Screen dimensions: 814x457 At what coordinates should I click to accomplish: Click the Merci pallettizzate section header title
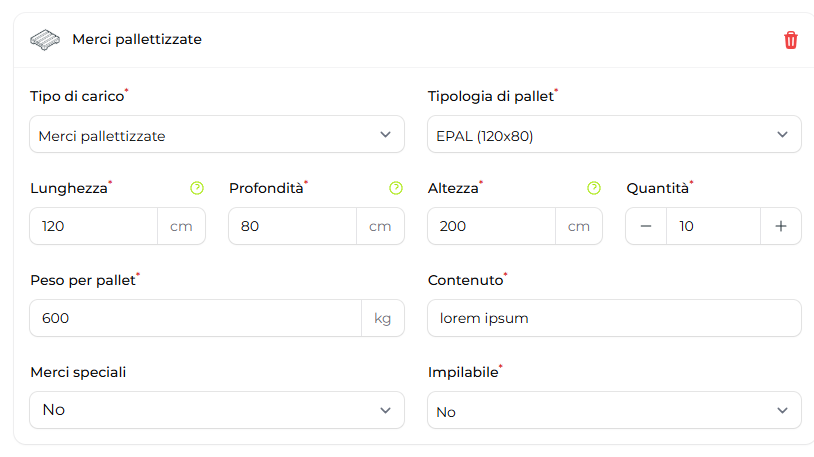tap(137, 40)
